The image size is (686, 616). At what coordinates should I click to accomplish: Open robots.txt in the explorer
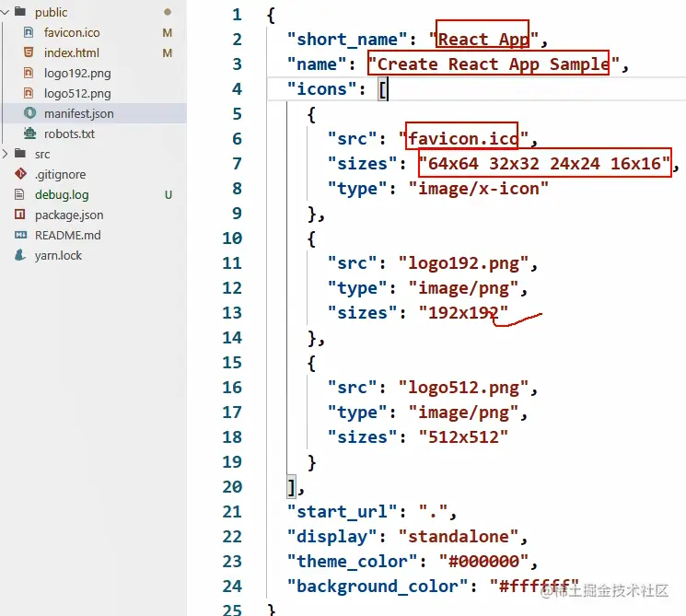[x=69, y=134]
